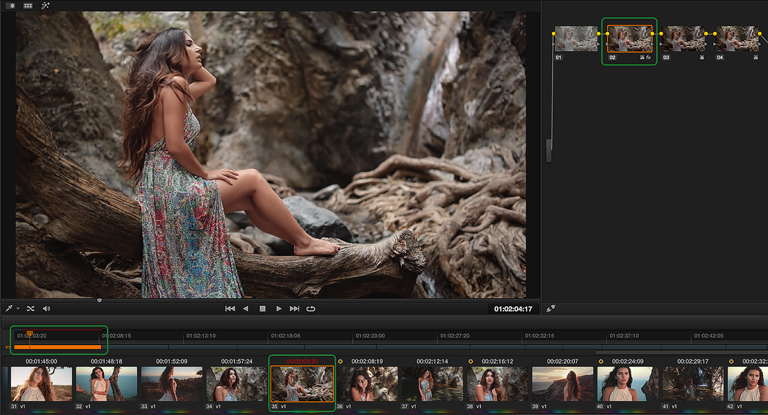This screenshot has height=415, width=768.
Task: Click the clip timecode 00:01:45:00
Action: point(41,362)
